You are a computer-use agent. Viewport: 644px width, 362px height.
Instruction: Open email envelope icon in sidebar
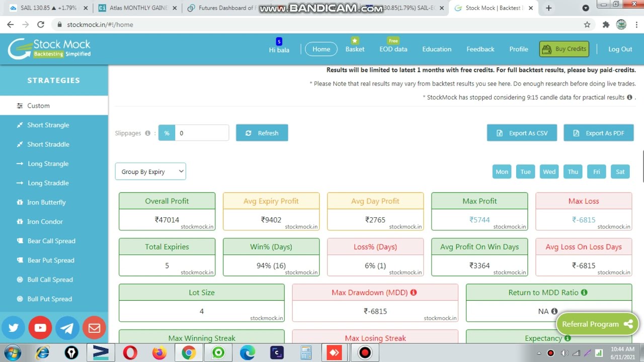coord(94,328)
